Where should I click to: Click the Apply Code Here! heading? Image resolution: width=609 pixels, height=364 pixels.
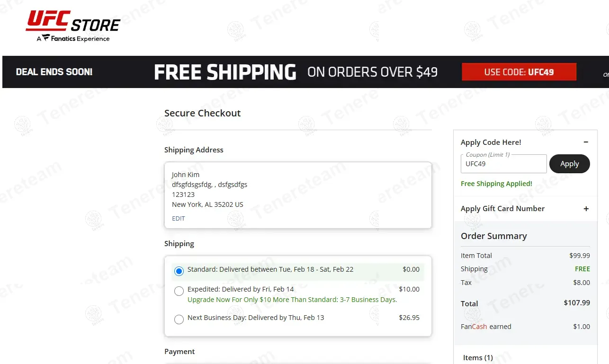click(x=491, y=142)
